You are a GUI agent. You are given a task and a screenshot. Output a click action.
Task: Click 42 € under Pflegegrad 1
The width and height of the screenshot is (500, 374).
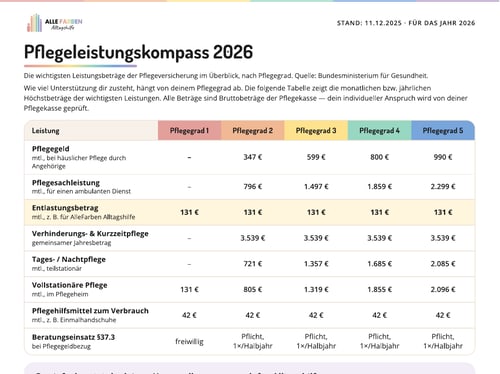[189, 315]
